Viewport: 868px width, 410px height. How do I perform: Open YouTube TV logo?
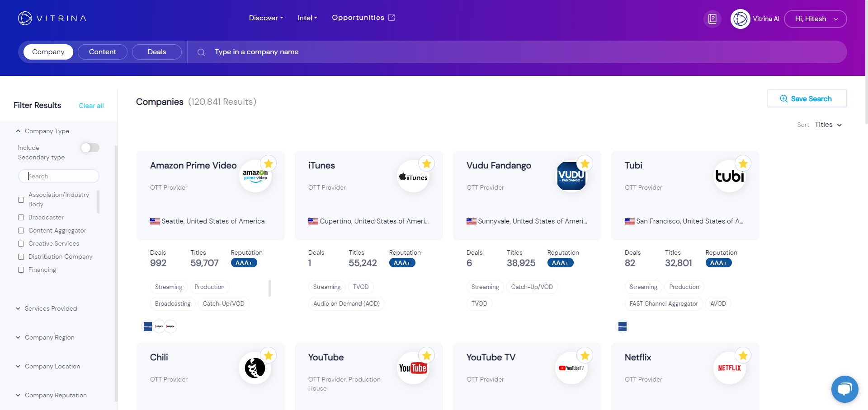point(571,368)
